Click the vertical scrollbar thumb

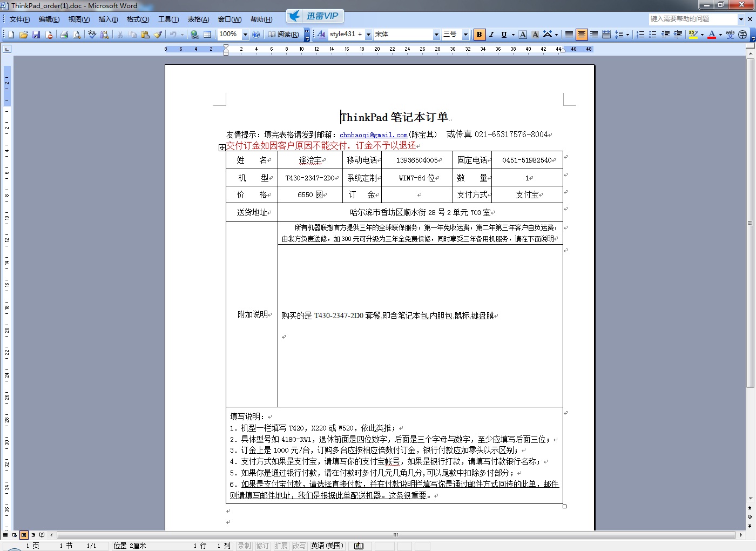pos(750,223)
